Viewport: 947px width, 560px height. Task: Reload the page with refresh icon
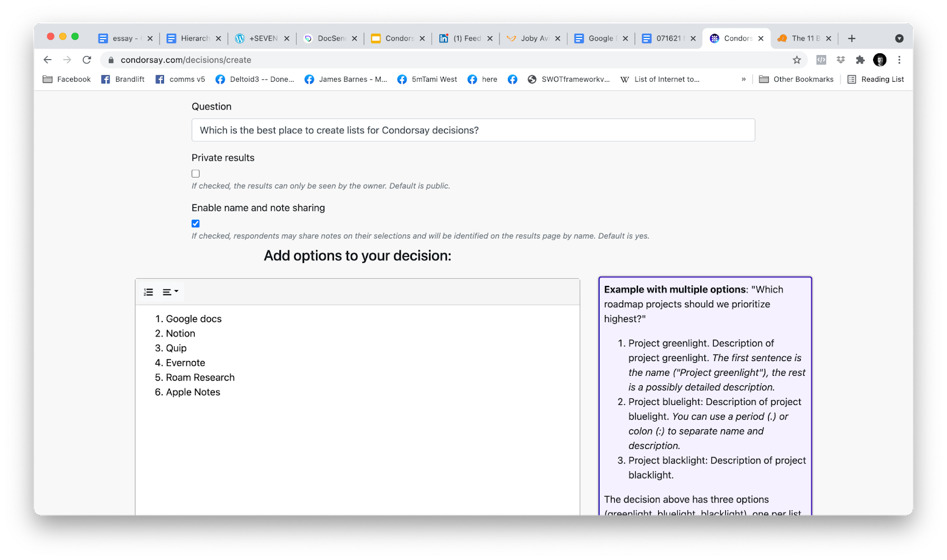[87, 60]
